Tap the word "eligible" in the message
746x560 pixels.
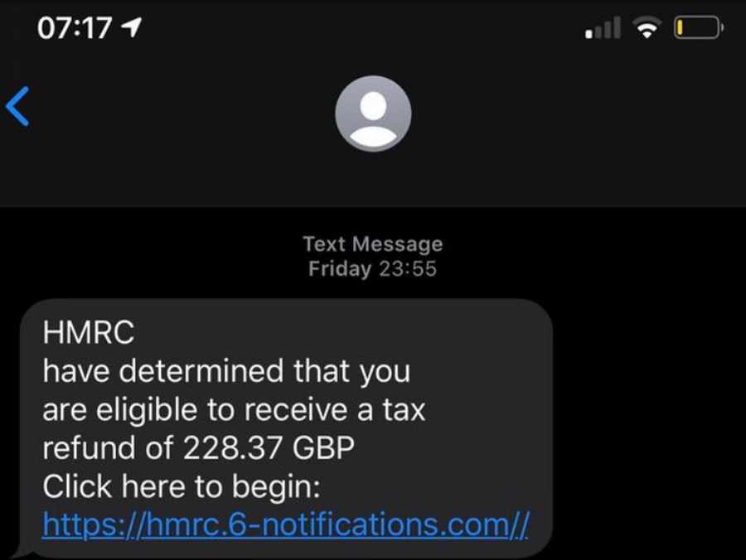click(147, 411)
